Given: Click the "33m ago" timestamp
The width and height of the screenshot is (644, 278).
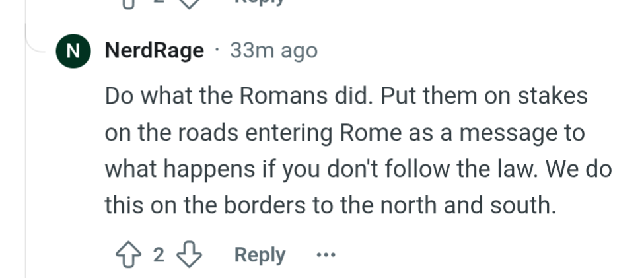Looking at the screenshot, I should click(x=273, y=51).
